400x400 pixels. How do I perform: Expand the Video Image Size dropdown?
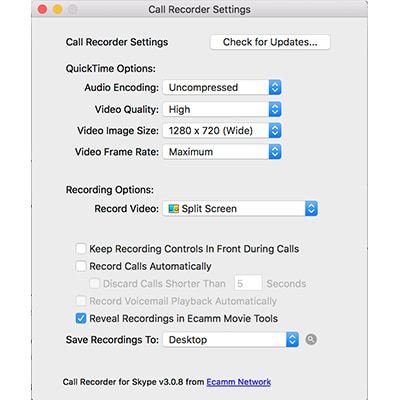222,131
